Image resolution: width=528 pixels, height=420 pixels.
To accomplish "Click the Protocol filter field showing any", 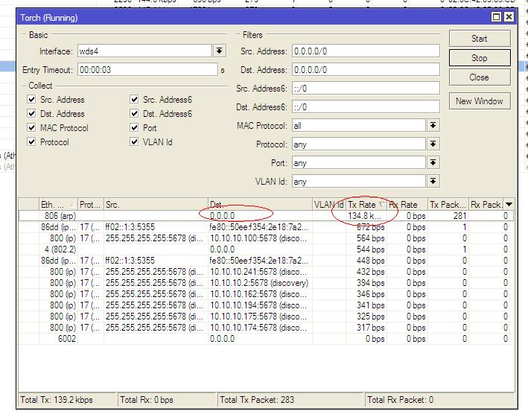I will 359,144.
